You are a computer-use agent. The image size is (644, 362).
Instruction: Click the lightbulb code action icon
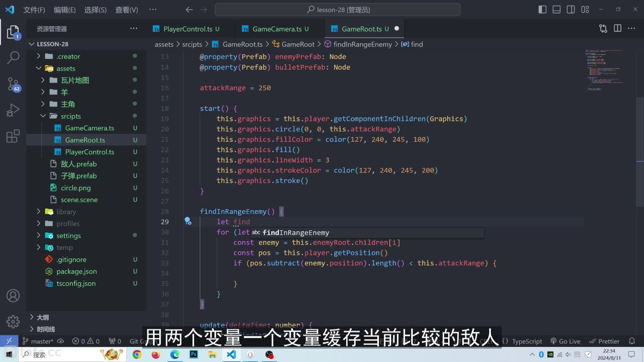point(188,221)
